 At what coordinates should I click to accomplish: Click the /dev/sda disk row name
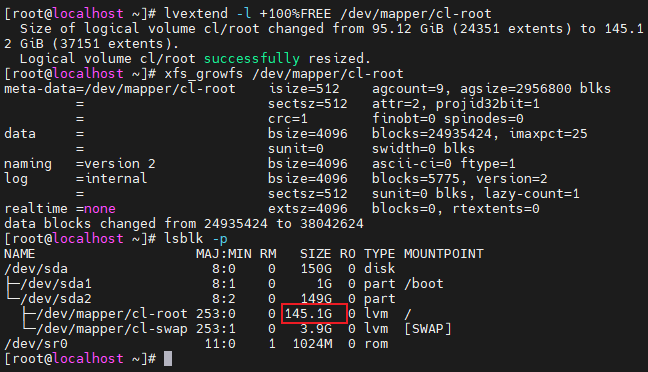point(36,269)
